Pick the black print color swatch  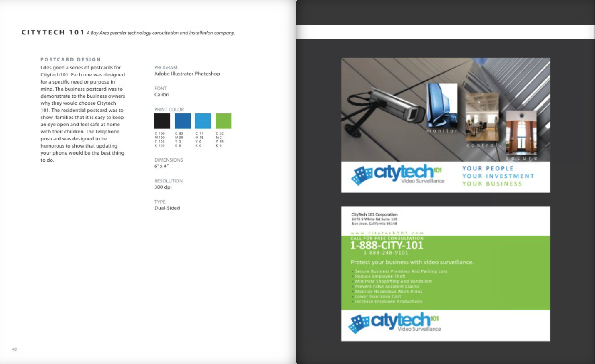point(162,121)
